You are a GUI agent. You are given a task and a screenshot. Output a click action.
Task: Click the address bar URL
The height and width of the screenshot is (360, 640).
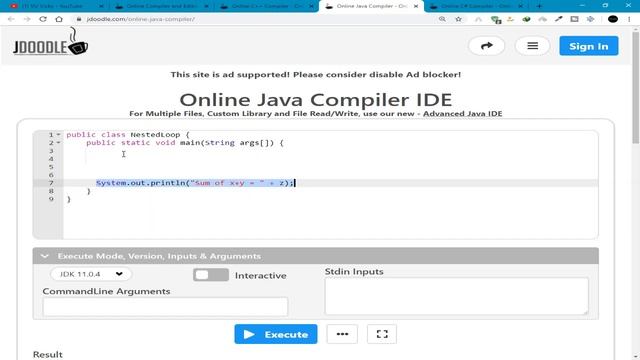tap(140, 19)
